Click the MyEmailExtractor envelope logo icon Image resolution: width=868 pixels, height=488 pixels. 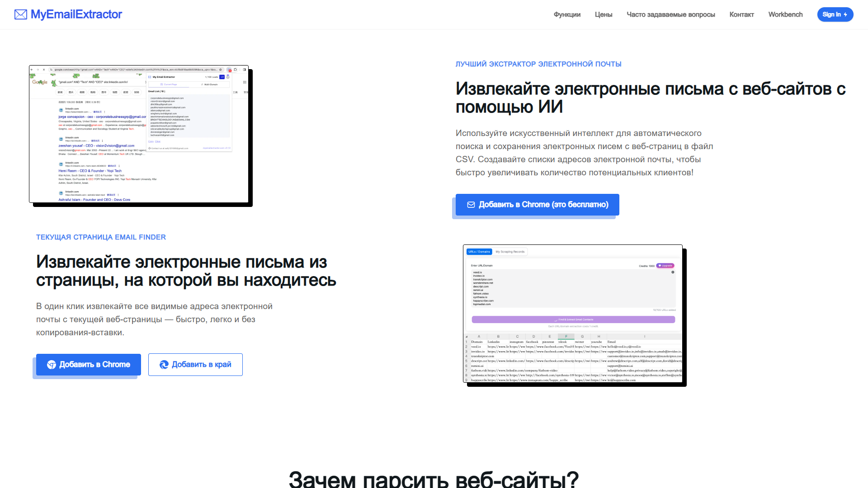[x=21, y=14]
